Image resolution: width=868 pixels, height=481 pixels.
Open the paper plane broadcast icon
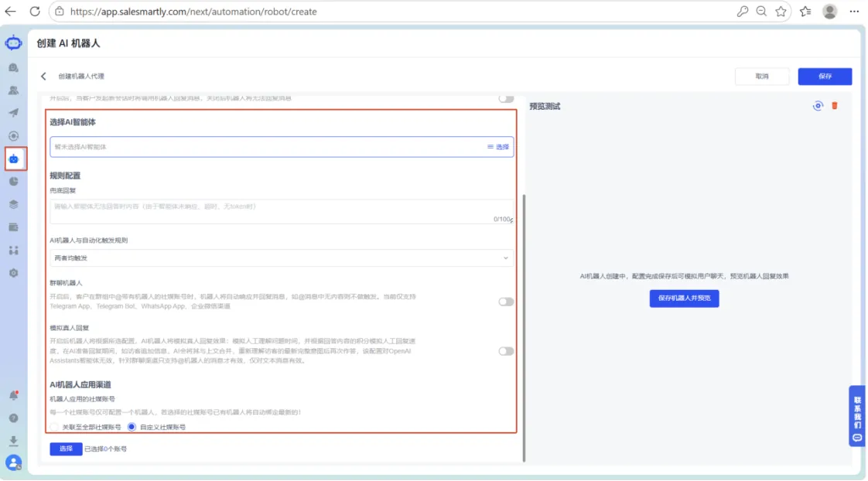[13, 113]
